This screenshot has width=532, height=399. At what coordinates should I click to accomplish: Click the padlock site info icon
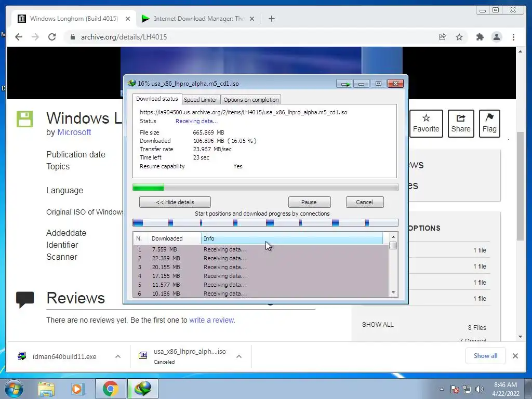[x=72, y=37]
